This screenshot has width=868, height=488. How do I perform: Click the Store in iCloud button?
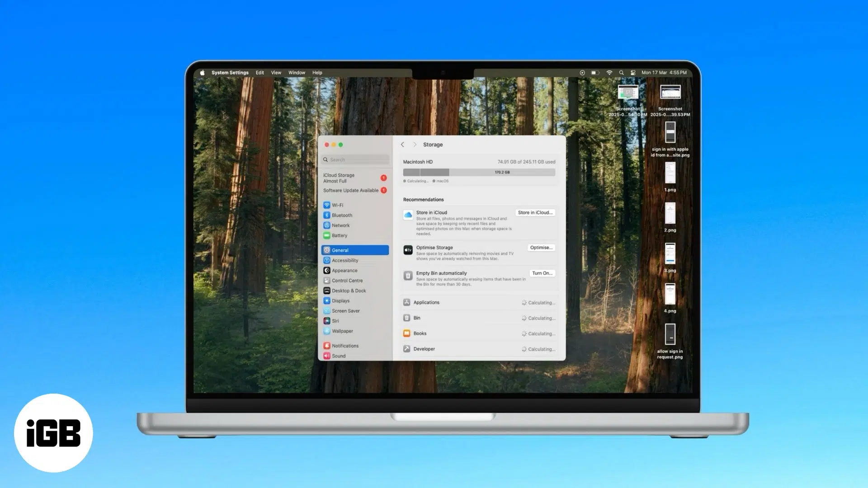click(x=535, y=212)
